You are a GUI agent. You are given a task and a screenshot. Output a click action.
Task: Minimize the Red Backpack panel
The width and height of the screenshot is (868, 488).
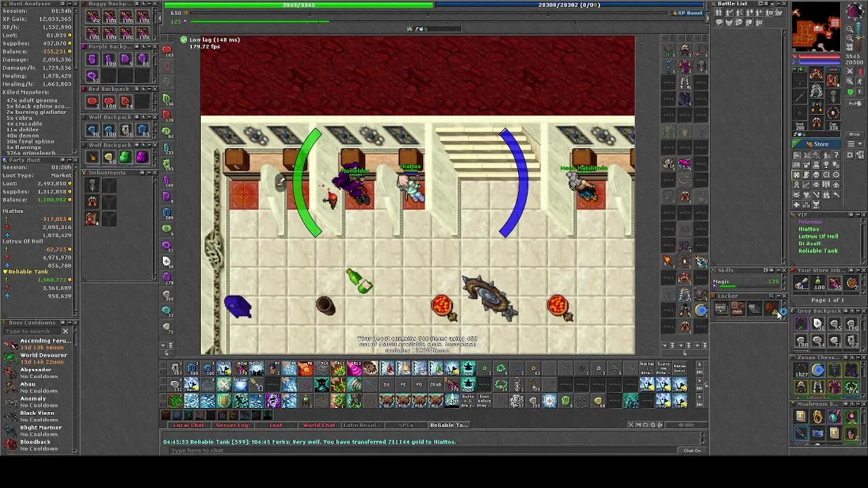pyautogui.click(x=149, y=89)
